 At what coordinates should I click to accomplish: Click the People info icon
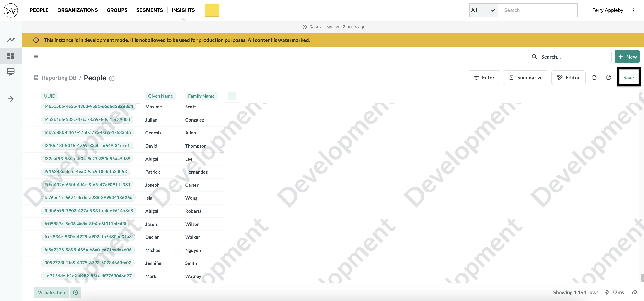[112, 78]
